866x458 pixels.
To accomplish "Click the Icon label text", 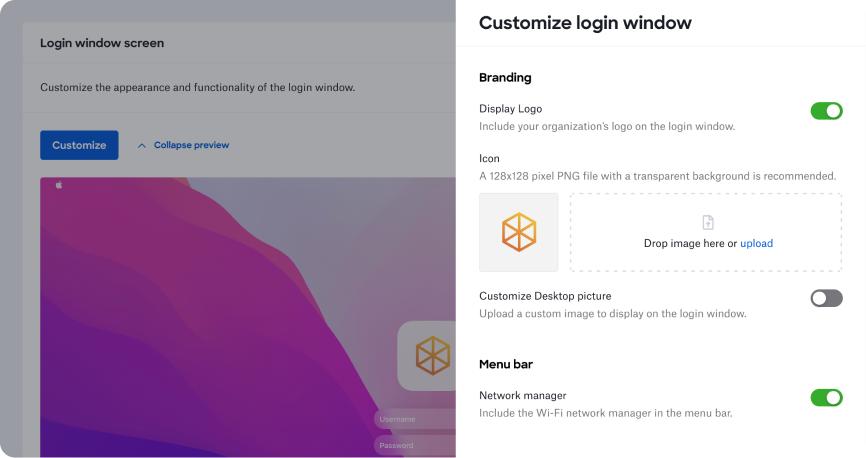I will point(489,159).
